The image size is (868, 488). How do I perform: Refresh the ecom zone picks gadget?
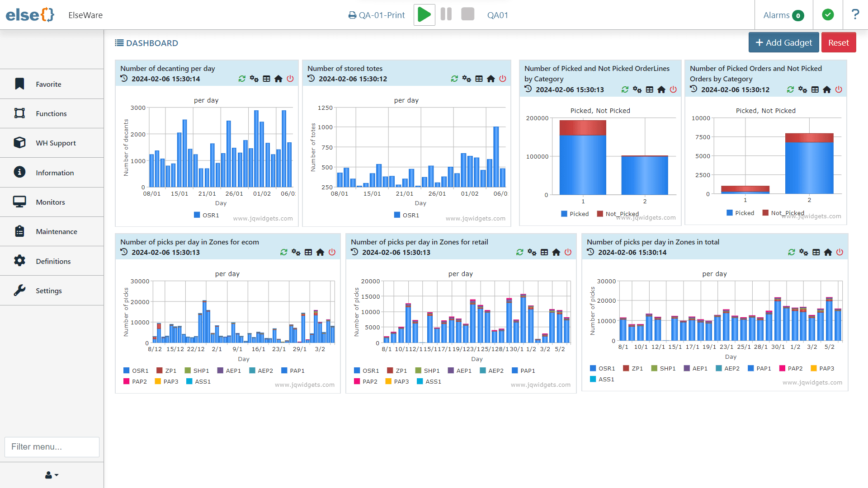click(x=283, y=252)
